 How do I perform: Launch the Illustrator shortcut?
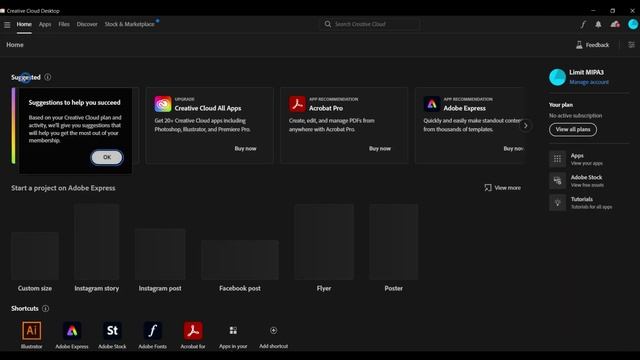coord(31,331)
